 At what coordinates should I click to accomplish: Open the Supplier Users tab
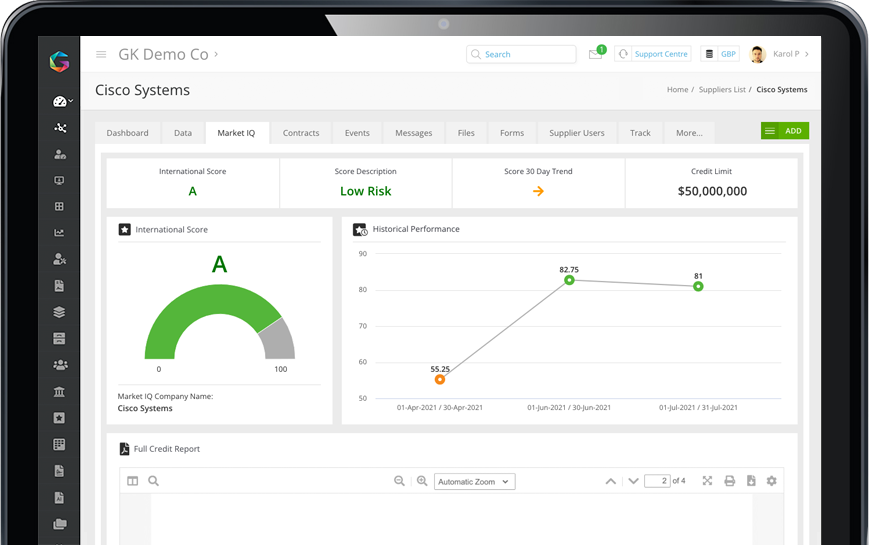coord(577,132)
